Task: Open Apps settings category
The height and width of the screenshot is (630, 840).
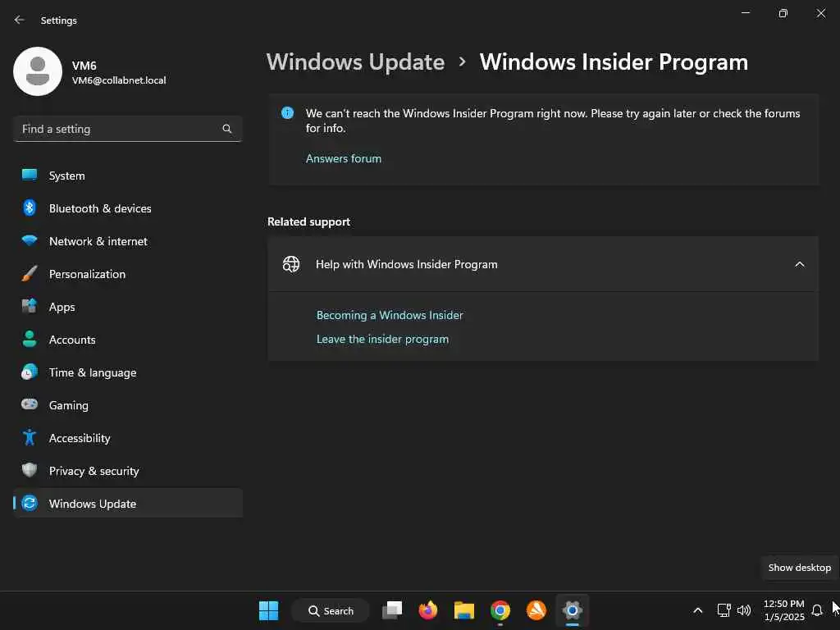Action: point(127,307)
